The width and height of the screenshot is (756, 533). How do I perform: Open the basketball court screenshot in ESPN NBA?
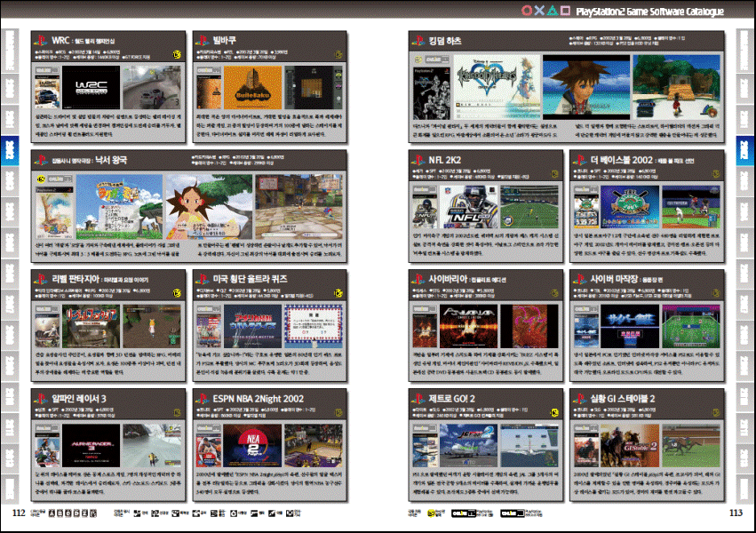coord(314,445)
